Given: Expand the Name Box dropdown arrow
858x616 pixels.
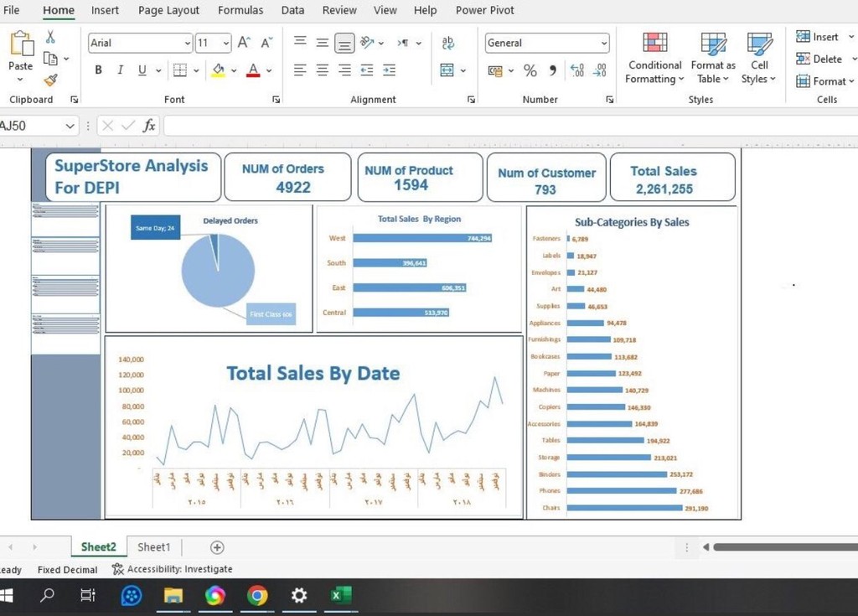Looking at the screenshot, I should click(x=70, y=126).
